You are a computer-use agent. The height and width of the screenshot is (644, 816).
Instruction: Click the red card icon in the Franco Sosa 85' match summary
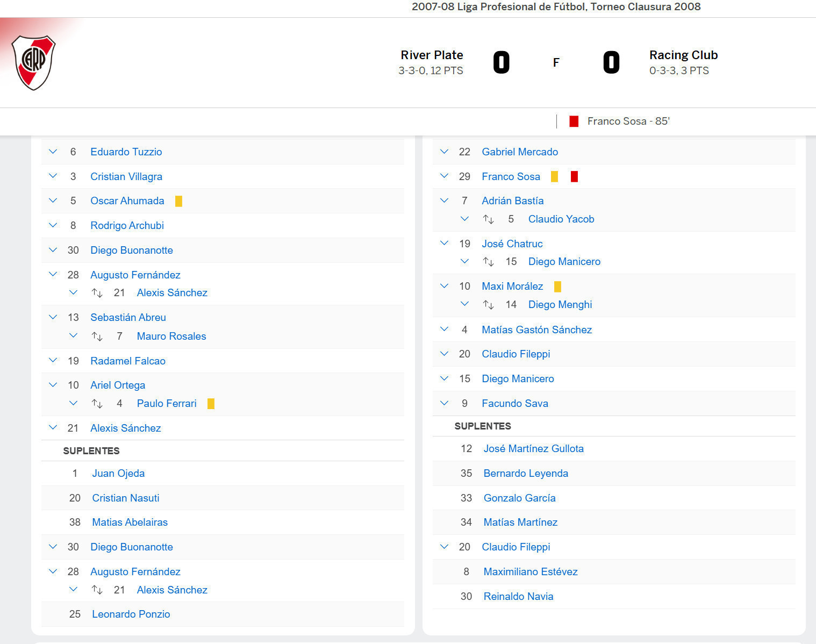(x=574, y=121)
